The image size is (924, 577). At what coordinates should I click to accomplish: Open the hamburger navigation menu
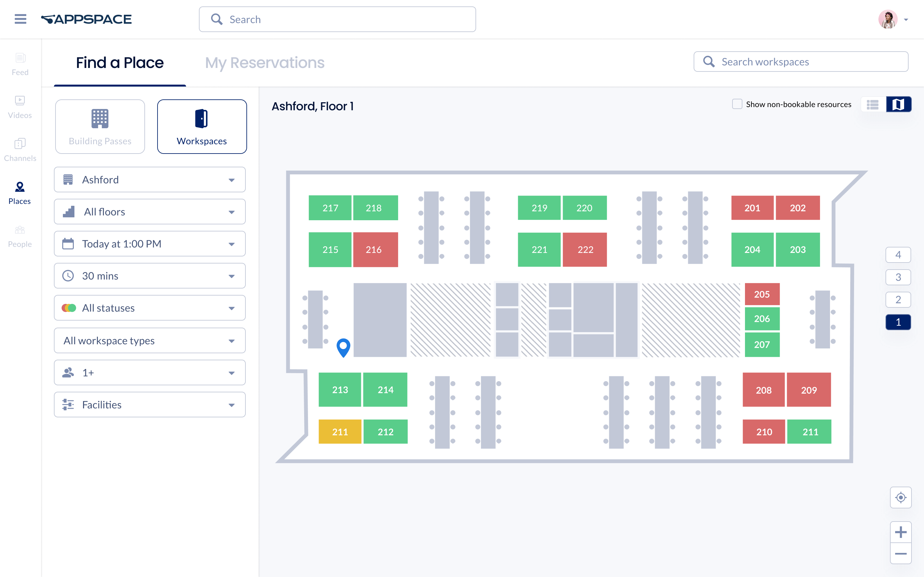(x=20, y=19)
